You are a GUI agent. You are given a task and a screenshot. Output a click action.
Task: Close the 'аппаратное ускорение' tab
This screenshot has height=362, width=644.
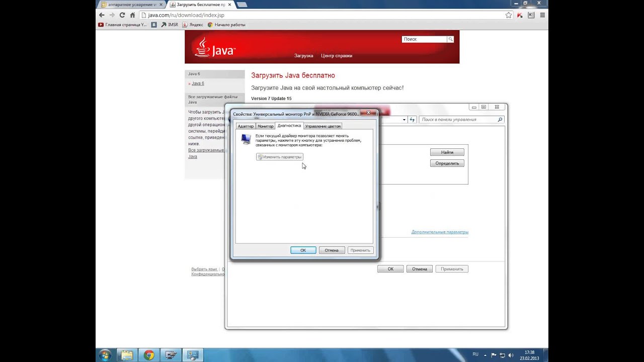(161, 5)
